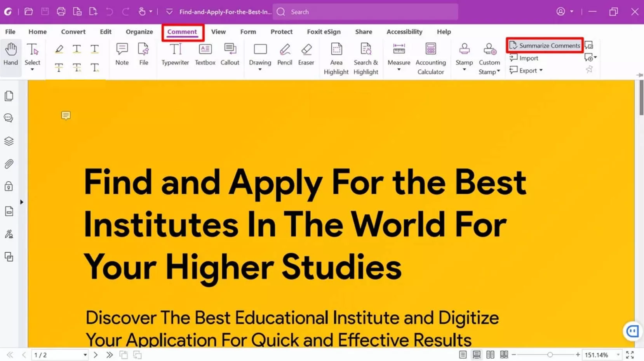Open the customize quick access dropdown
The image size is (644, 361).
click(169, 12)
